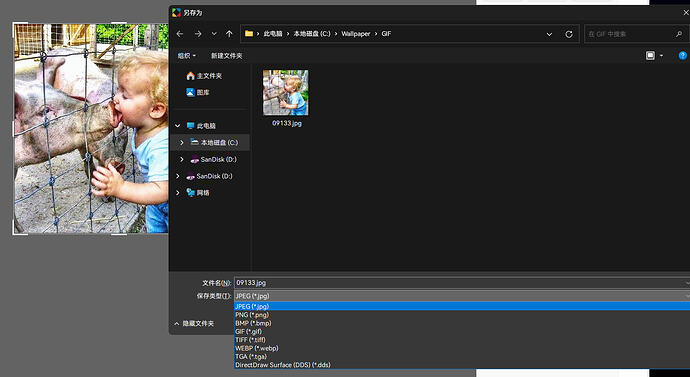Open help with blue question icon

pyautogui.click(x=683, y=55)
